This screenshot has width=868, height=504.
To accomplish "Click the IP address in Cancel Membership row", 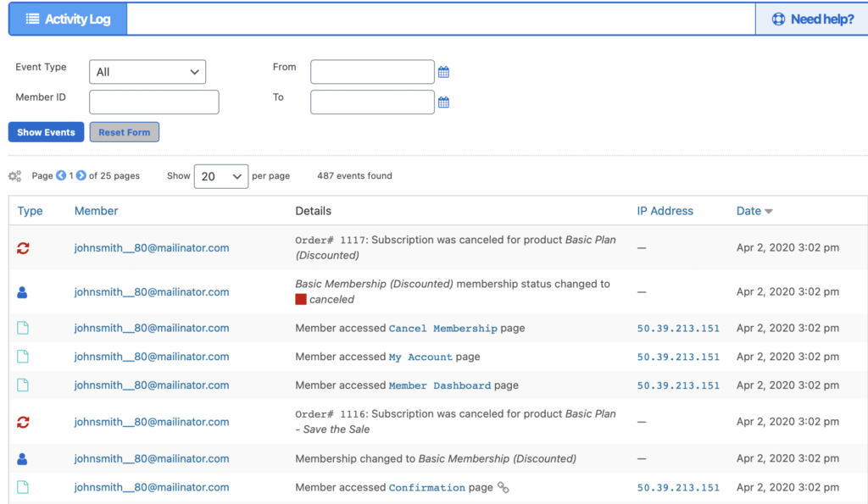I will tap(678, 329).
